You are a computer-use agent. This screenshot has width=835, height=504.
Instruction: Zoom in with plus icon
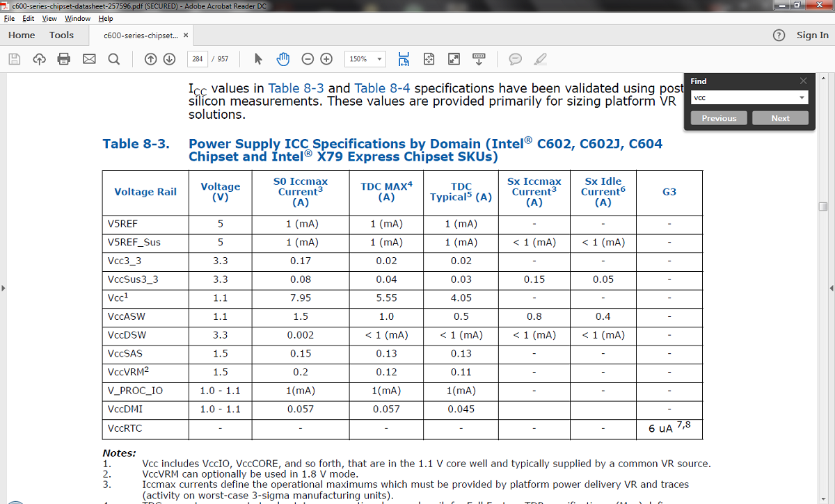[x=326, y=59]
